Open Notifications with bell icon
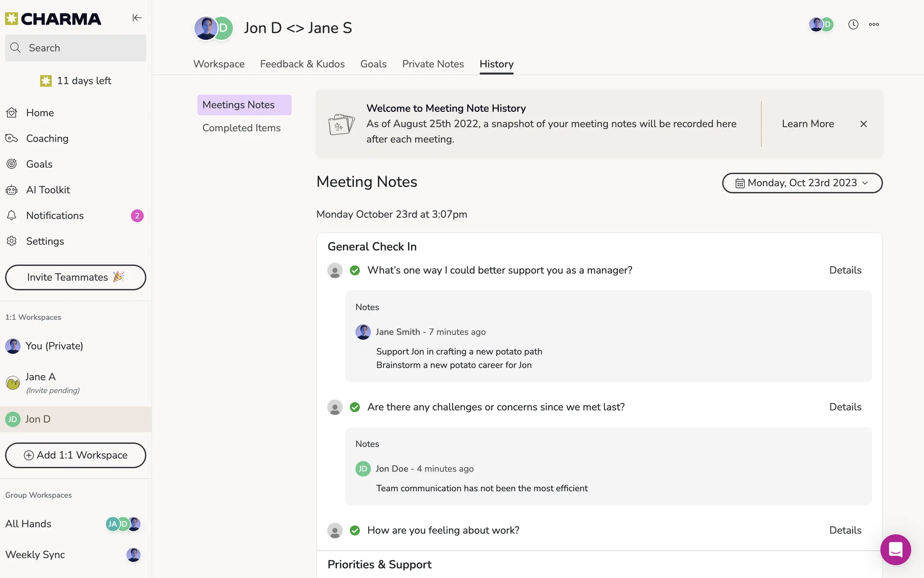The height and width of the screenshot is (578, 924). coord(54,216)
